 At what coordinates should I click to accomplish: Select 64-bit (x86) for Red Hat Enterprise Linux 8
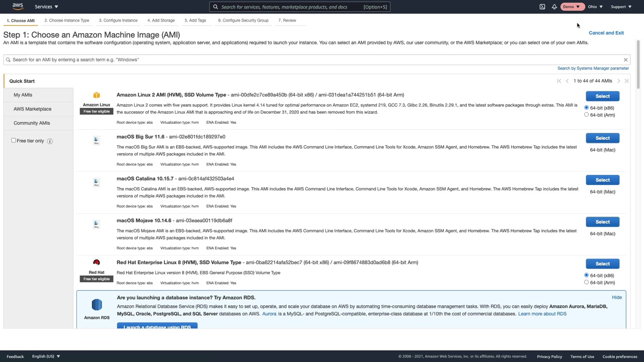(x=586, y=276)
